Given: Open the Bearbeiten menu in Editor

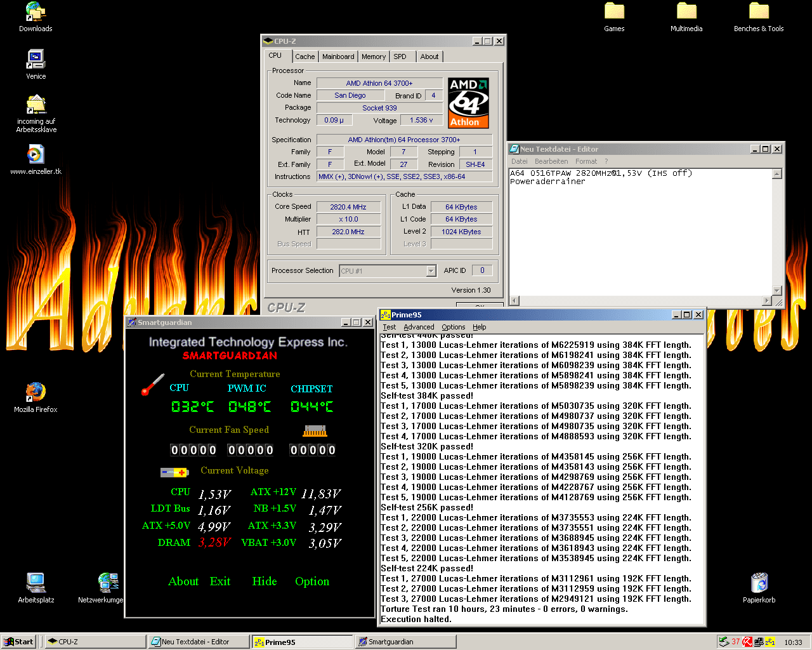Looking at the screenshot, I should 551,161.
